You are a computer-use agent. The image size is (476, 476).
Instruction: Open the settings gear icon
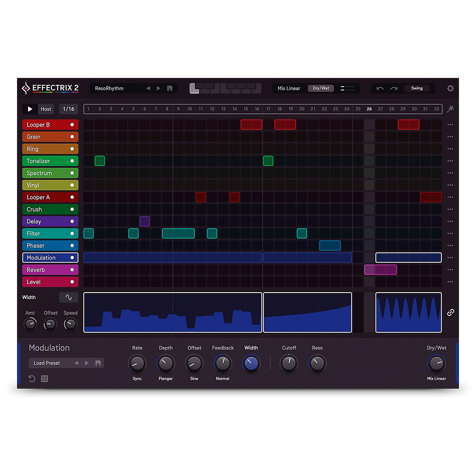pyautogui.click(x=451, y=88)
